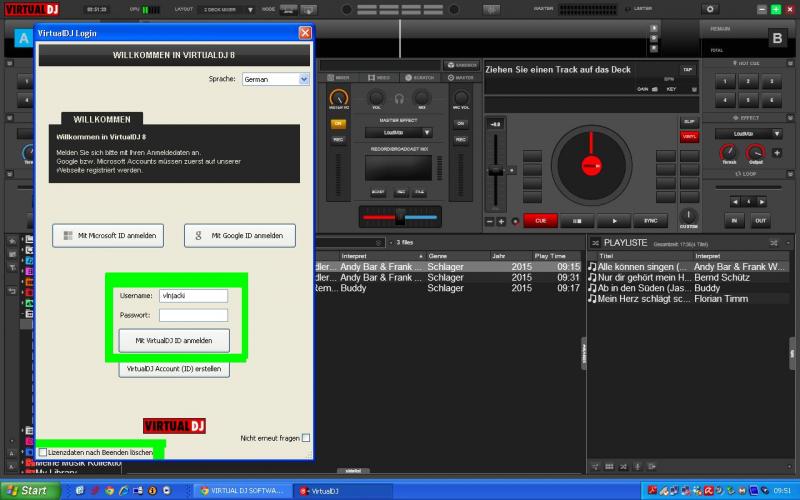Click the pause/stutter button on deck B
Screen dimensions: 800x500
577,220
